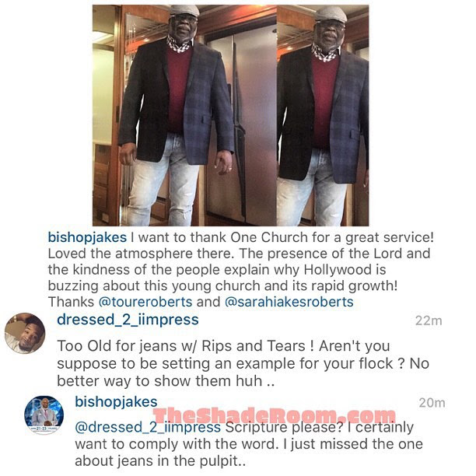Image resolution: width=476 pixels, height=476 pixels.
Task: Tap the left photo in the collage
Action: point(184,115)
